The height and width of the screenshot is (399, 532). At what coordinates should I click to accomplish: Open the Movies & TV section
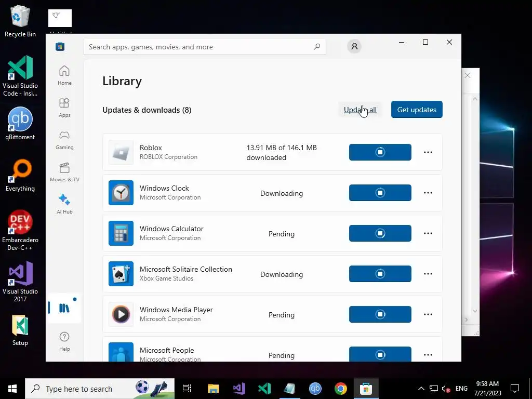pyautogui.click(x=64, y=172)
